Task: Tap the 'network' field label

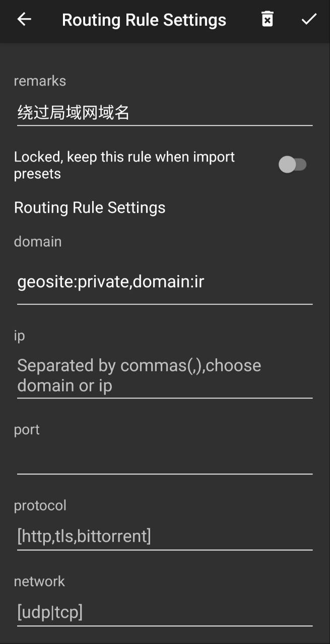Action: [x=39, y=582]
